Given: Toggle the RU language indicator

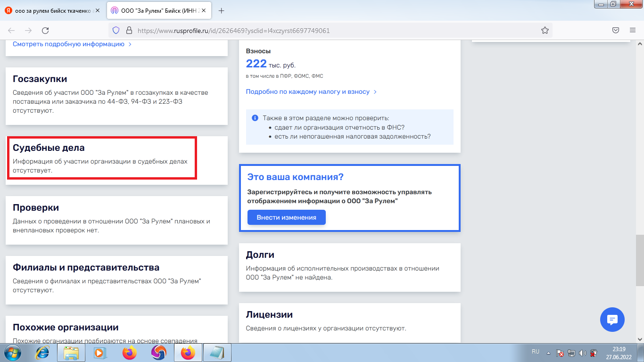Looking at the screenshot, I should tap(535, 352).
